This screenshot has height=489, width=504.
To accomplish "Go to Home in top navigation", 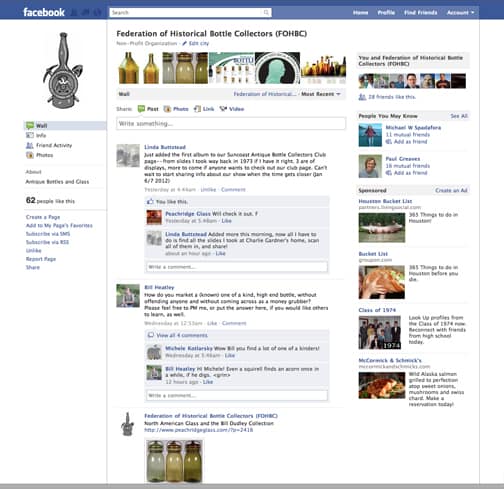I will [x=360, y=13].
